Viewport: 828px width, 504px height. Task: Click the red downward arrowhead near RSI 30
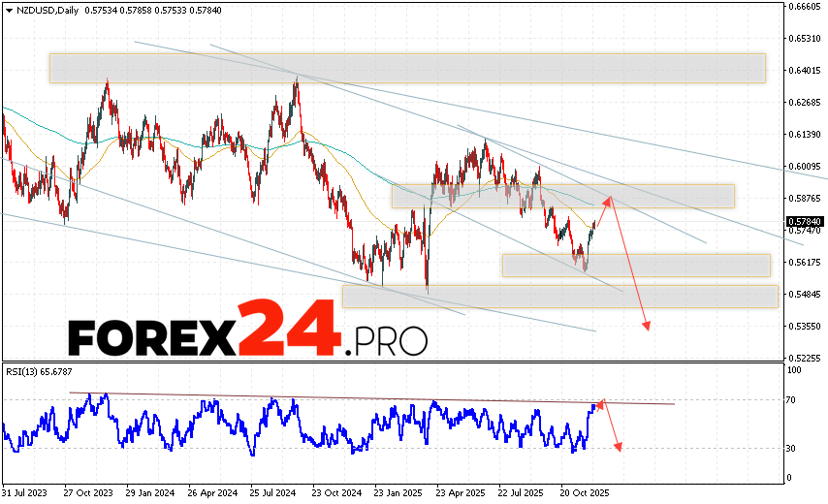coord(617,446)
